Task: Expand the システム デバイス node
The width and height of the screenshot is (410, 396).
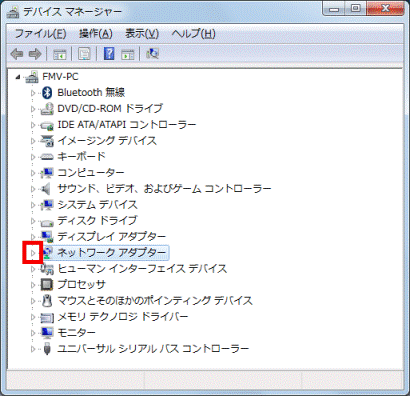Action: tap(33, 205)
